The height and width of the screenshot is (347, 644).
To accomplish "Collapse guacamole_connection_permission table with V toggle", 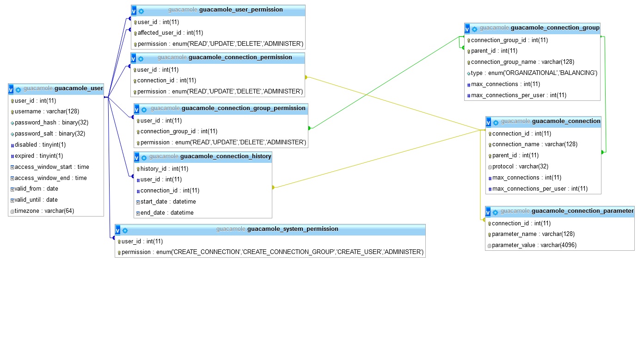I will pyautogui.click(x=134, y=59).
